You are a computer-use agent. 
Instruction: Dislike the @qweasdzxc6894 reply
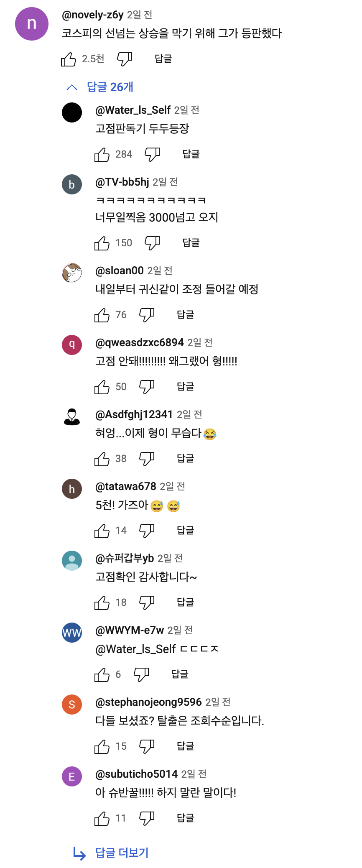(x=147, y=387)
